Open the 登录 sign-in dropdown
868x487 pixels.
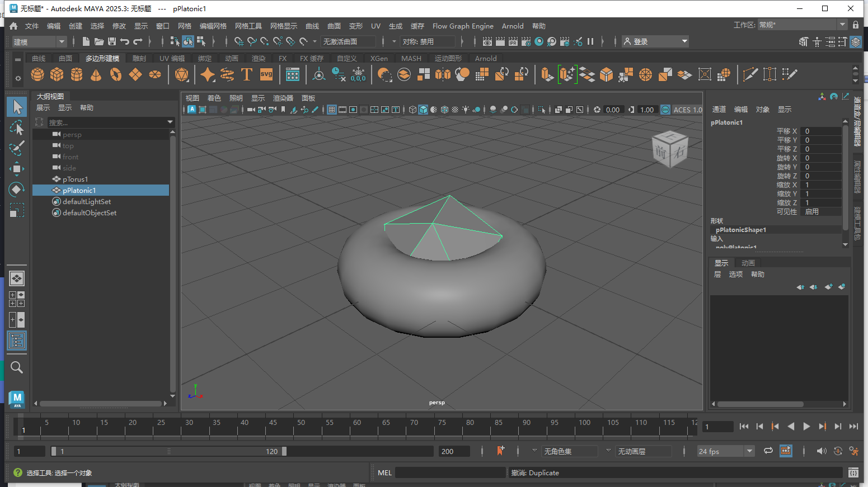pyautogui.click(x=655, y=41)
